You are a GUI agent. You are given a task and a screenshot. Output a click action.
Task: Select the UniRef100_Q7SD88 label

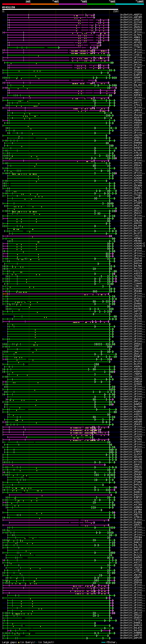coord(131,72)
